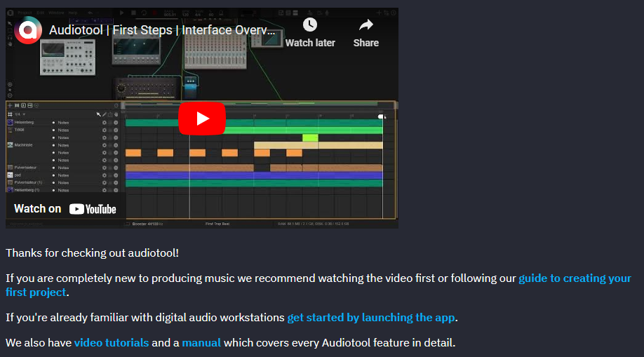Play the Audiotool First Steps video
The image size is (644, 357).
201,119
